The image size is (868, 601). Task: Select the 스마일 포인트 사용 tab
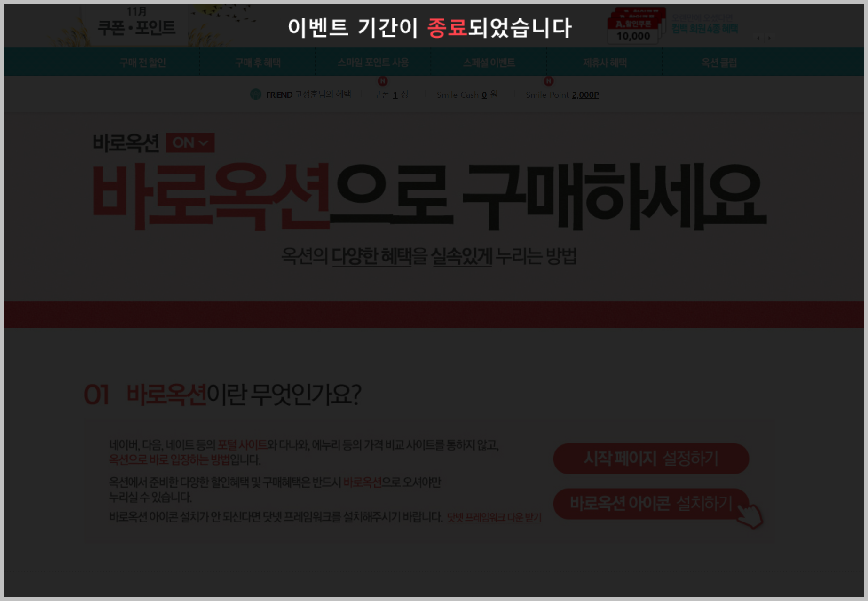tap(373, 63)
